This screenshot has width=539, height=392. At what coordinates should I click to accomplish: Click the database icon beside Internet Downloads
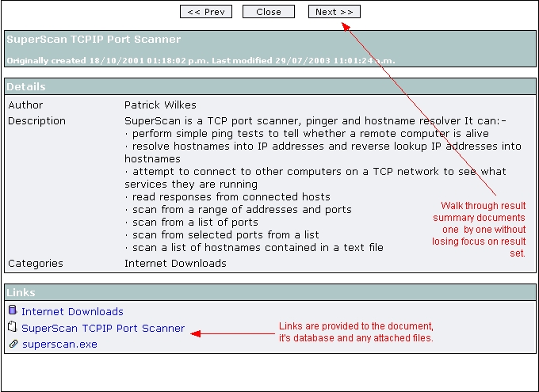pos(13,310)
